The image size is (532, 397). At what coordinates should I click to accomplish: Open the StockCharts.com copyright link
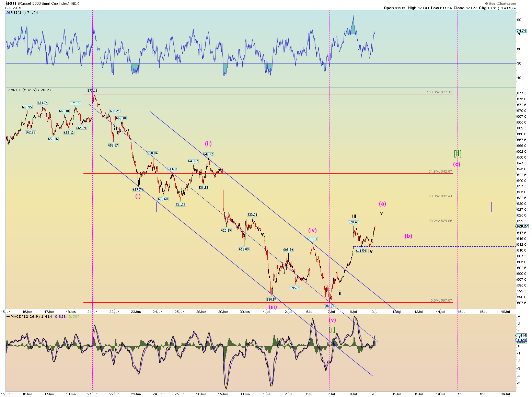tap(501, 3)
